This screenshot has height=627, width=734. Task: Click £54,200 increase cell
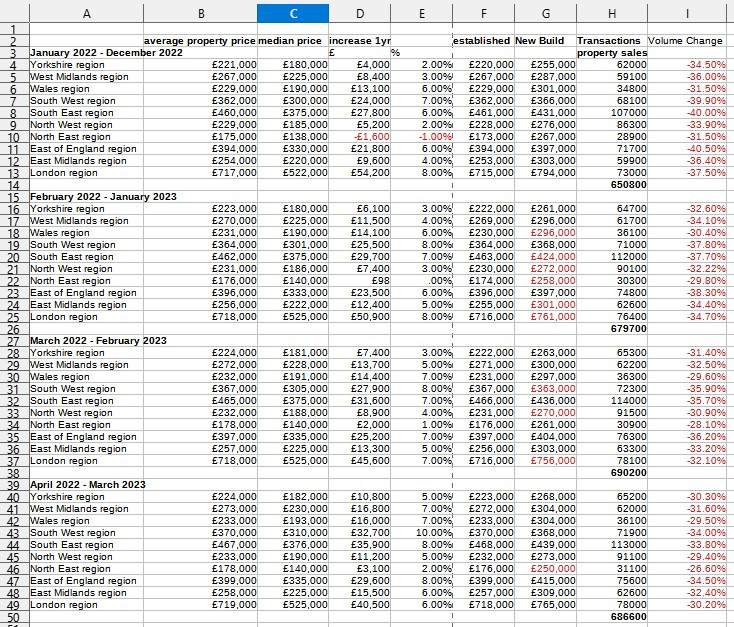click(360, 173)
